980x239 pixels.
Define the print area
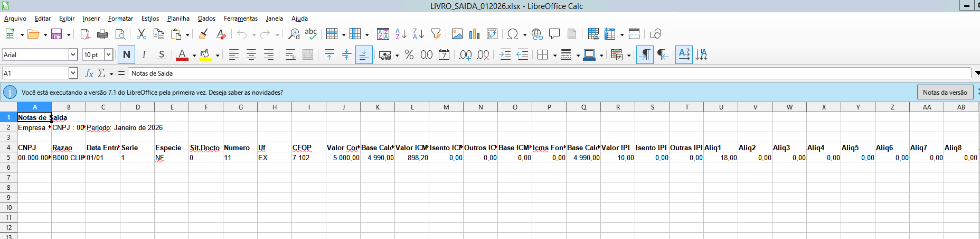(593, 34)
